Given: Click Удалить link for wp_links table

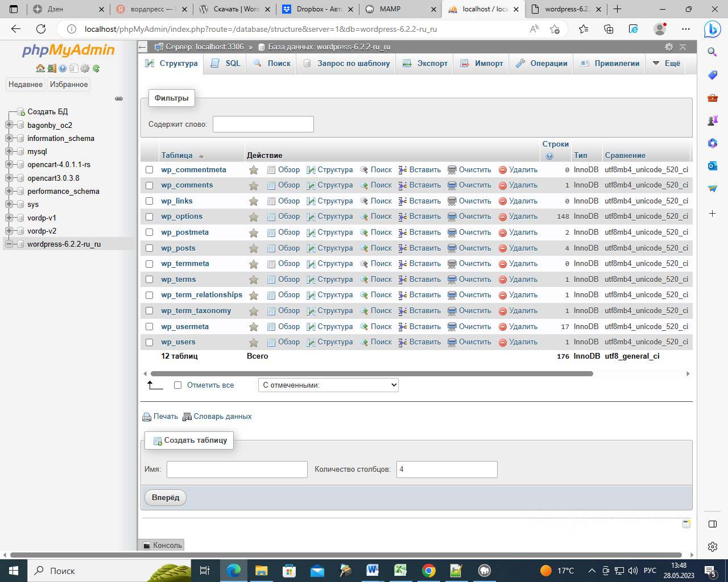Looking at the screenshot, I should point(523,201).
